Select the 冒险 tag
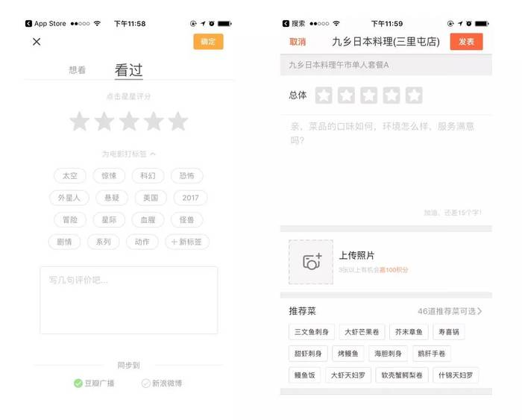The image size is (522, 420). tap(70, 220)
